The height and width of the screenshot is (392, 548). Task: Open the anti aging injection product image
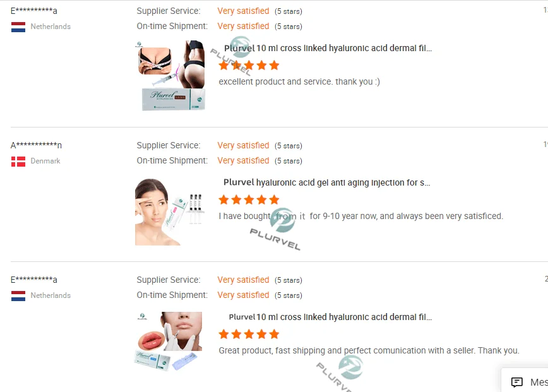point(170,212)
